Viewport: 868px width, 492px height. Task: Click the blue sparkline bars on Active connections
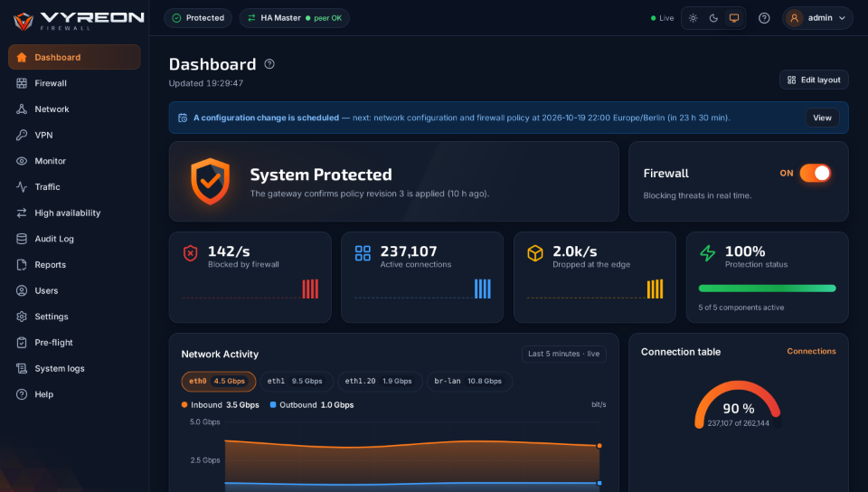click(x=483, y=289)
